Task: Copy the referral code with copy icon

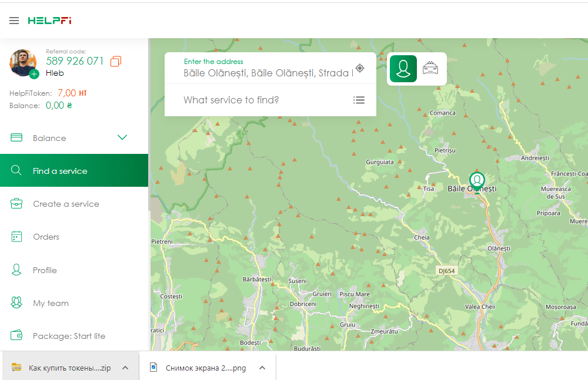Action: click(x=116, y=61)
